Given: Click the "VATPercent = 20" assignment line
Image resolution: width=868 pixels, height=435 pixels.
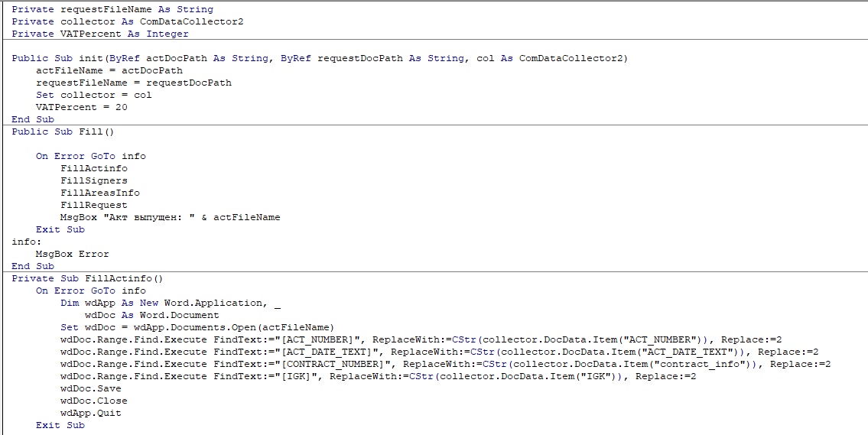Looking at the screenshot, I should point(82,107).
